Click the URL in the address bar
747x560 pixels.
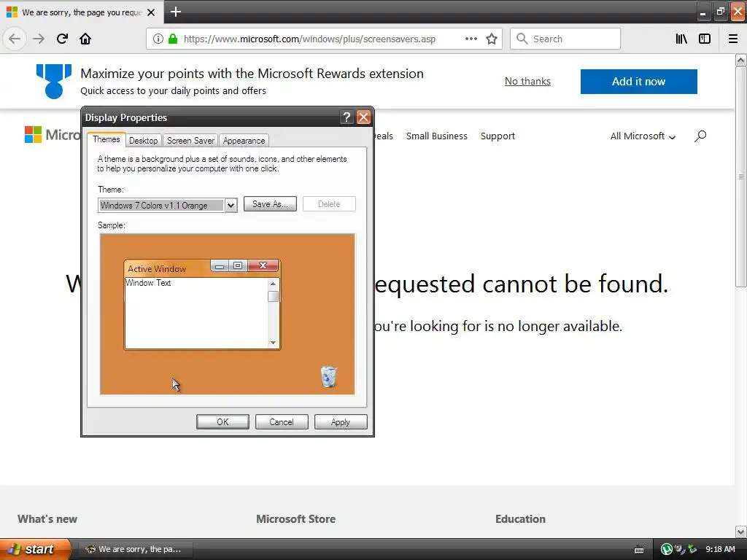pos(309,39)
